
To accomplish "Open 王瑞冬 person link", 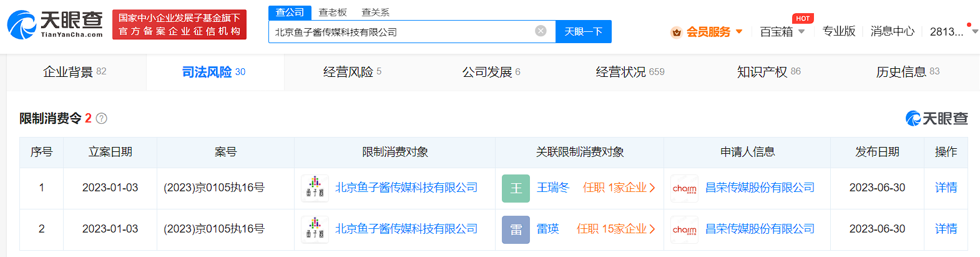I will [553, 188].
